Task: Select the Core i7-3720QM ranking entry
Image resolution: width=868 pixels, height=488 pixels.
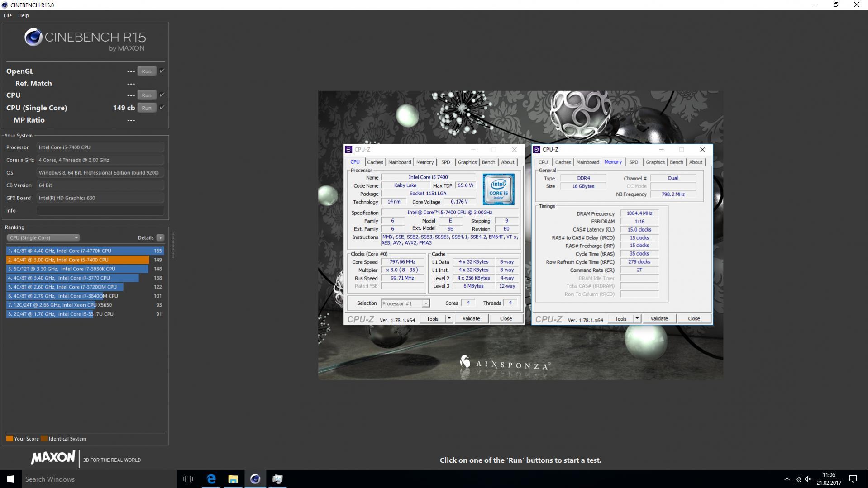Action: [85, 287]
